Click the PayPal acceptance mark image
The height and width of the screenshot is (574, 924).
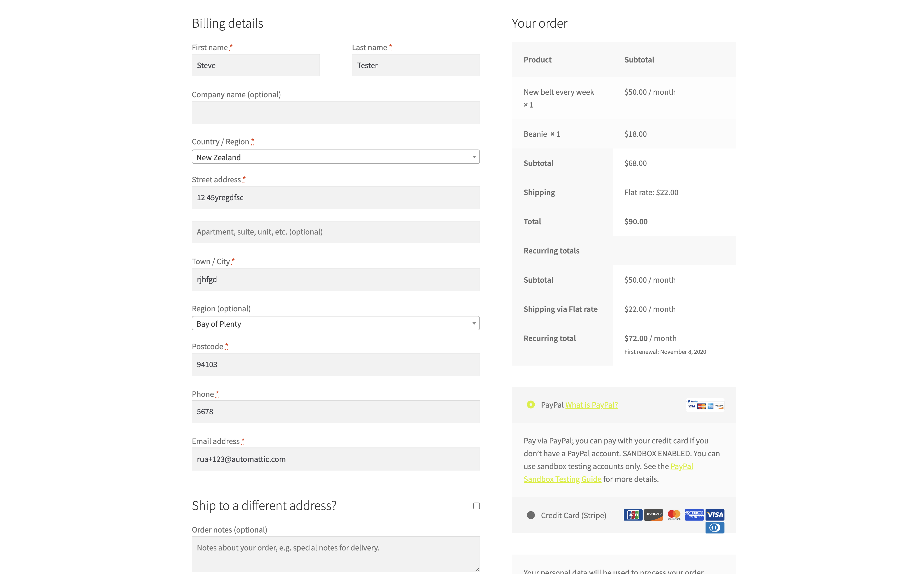pos(705,405)
